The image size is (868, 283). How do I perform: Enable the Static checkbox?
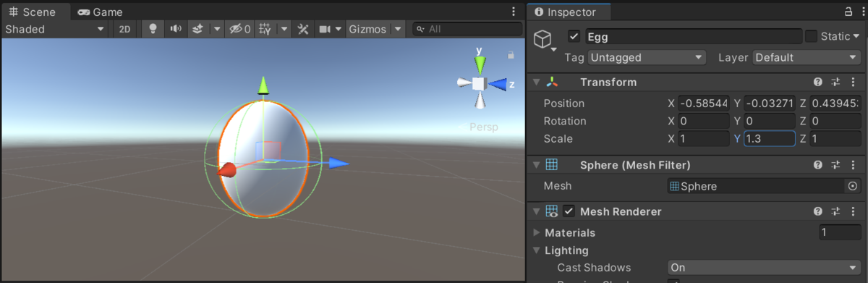pyautogui.click(x=811, y=36)
